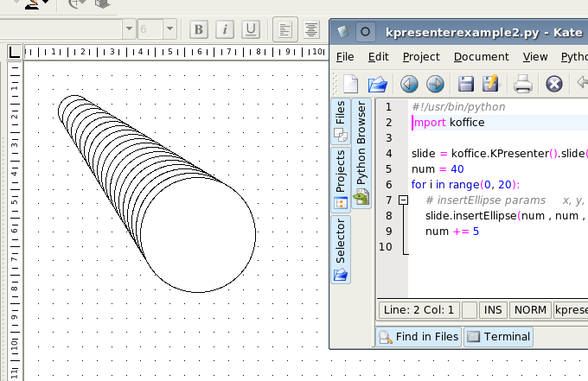Click the INS insert mode status indicator
588x381 pixels.
(493, 310)
